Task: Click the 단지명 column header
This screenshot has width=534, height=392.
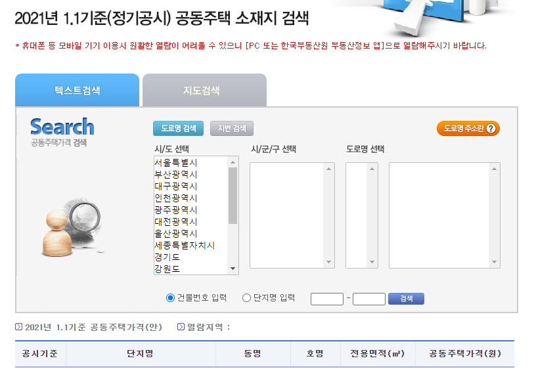Action: [x=141, y=354]
